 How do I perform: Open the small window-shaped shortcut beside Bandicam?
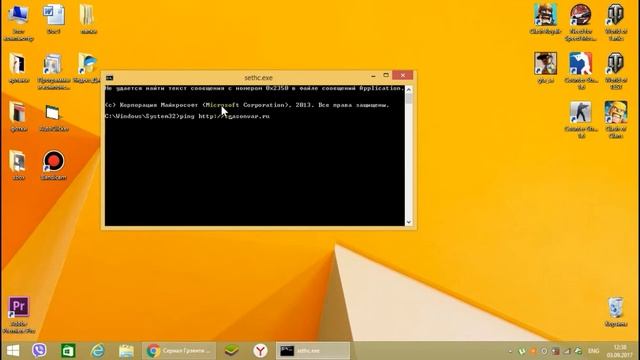coord(53,118)
